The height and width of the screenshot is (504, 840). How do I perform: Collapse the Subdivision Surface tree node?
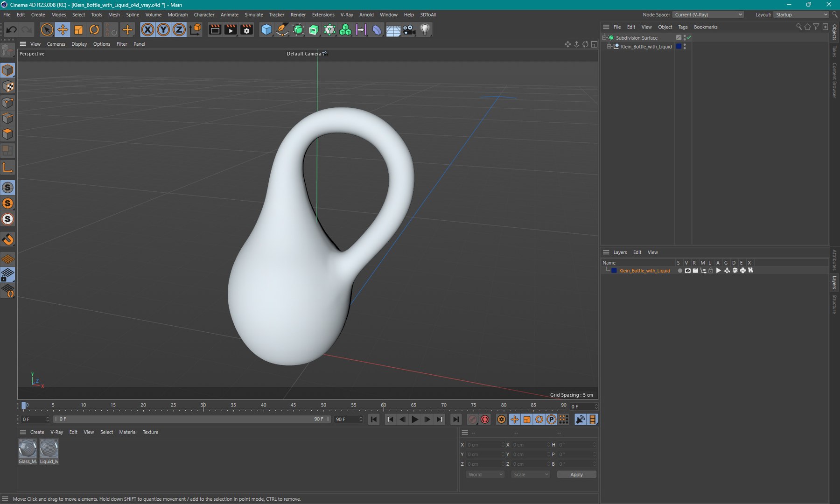[604, 38]
